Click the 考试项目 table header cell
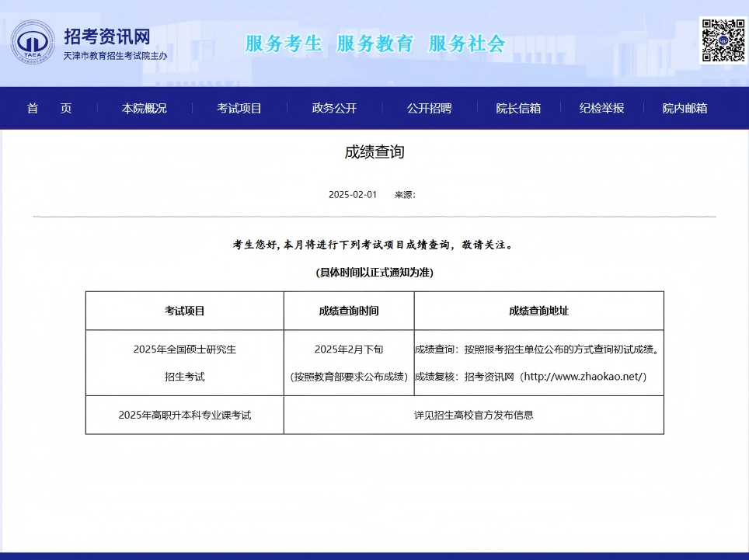The height and width of the screenshot is (560, 749). [184, 311]
